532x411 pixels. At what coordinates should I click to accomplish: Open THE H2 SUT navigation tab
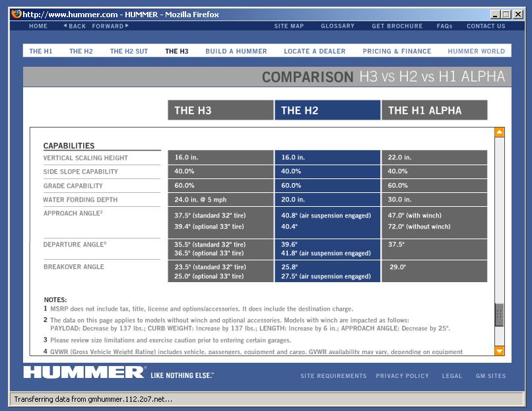pos(129,52)
